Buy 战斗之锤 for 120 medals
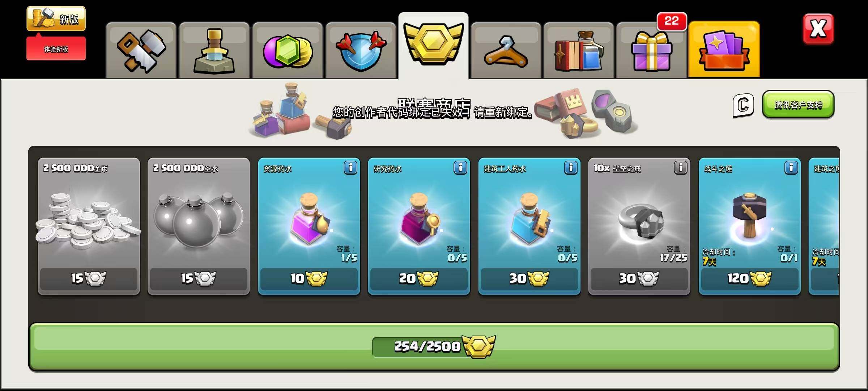The width and height of the screenshot is (868, 391). point(749,279)
